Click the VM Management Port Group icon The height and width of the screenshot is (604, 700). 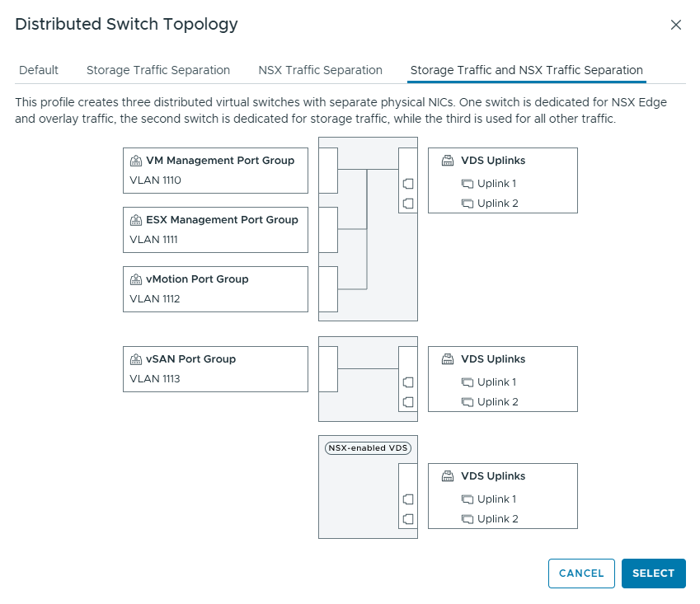pos(136,161)
